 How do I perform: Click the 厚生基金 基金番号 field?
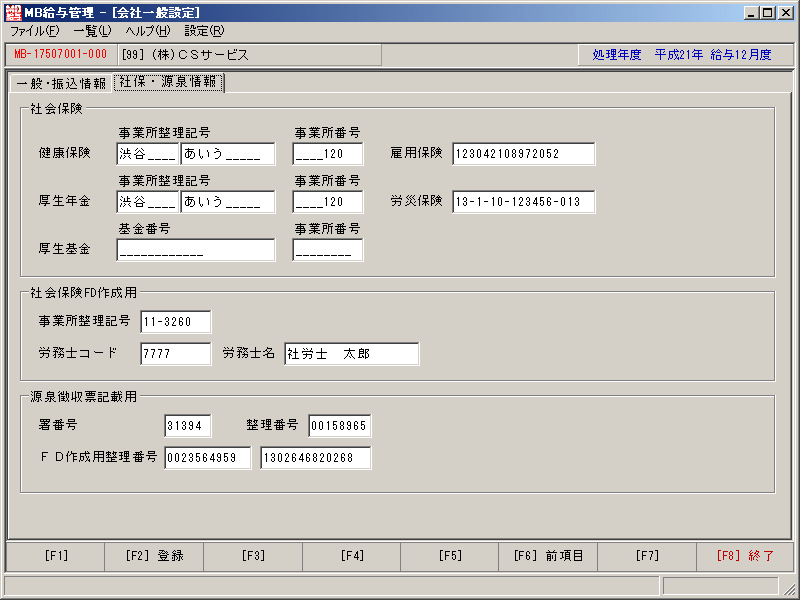(196, 250)
